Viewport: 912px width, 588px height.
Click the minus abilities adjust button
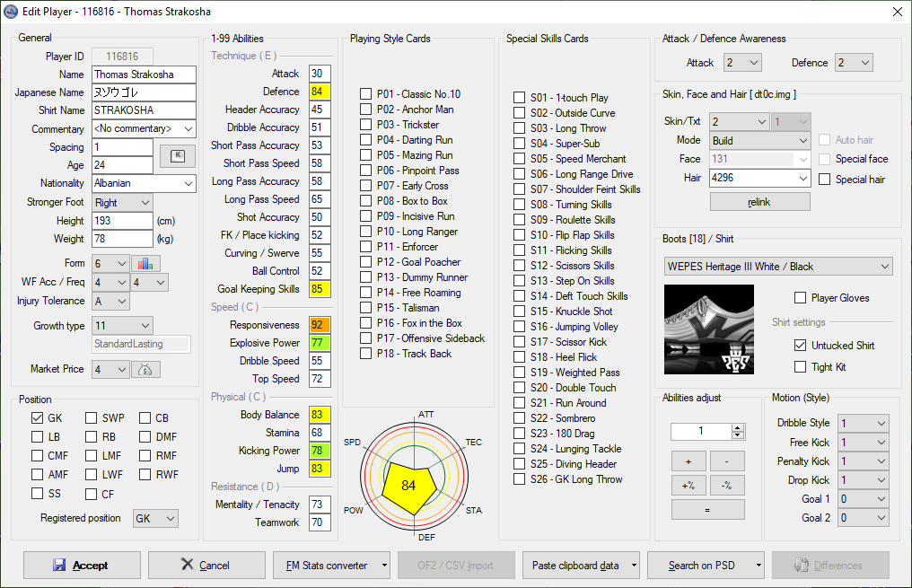point(727,461)
